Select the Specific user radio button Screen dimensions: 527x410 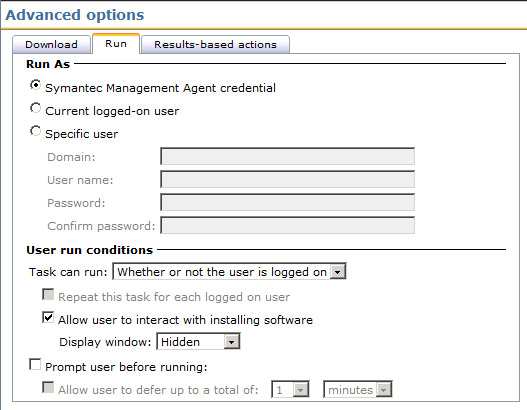(x=35, y=131)
